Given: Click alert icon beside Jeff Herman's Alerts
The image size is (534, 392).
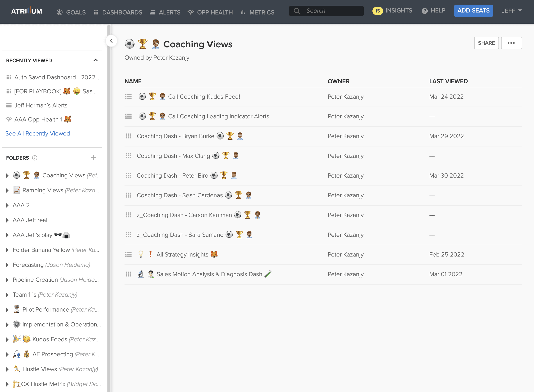Looking at the screenshot, I should tap(9, 105).
